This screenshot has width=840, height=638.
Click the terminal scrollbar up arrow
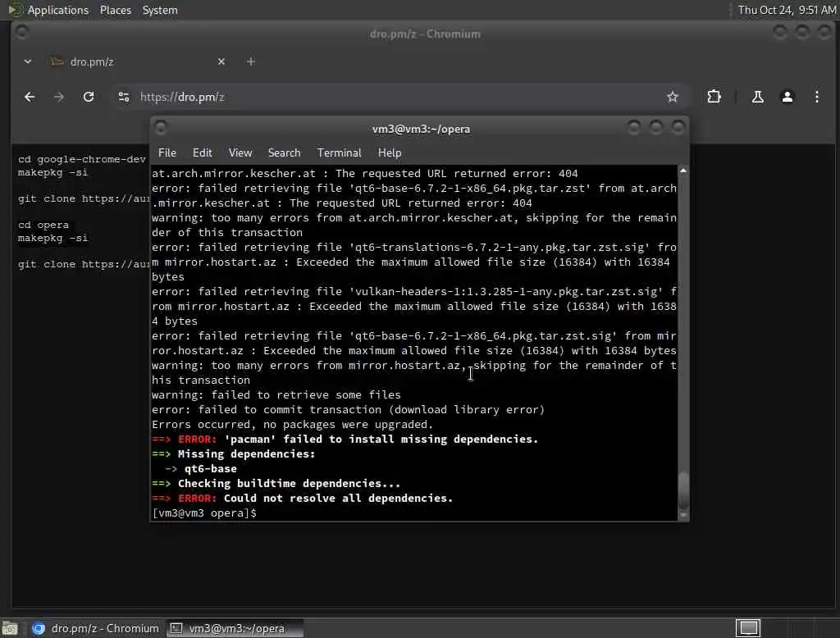(x=683, y=171)
